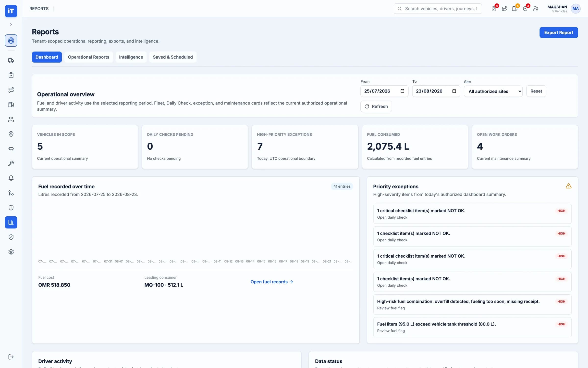Open top bar shield icon with badge 2
The image size is (588, 368).
click(525, 9)
